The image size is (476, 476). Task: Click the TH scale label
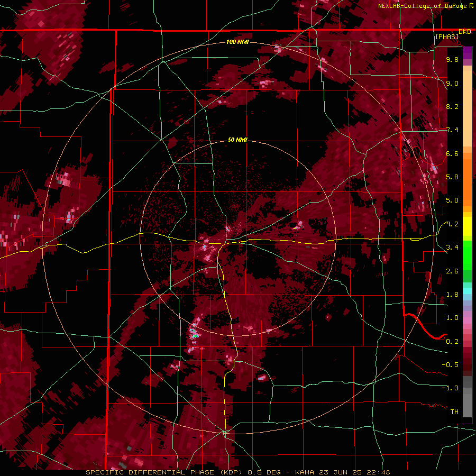click(x=454, y=412)
